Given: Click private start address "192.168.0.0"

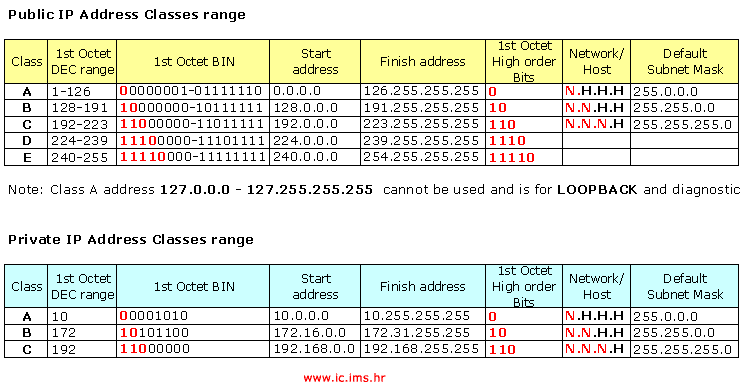Looking at the screenshot, I should coord(314,349).
